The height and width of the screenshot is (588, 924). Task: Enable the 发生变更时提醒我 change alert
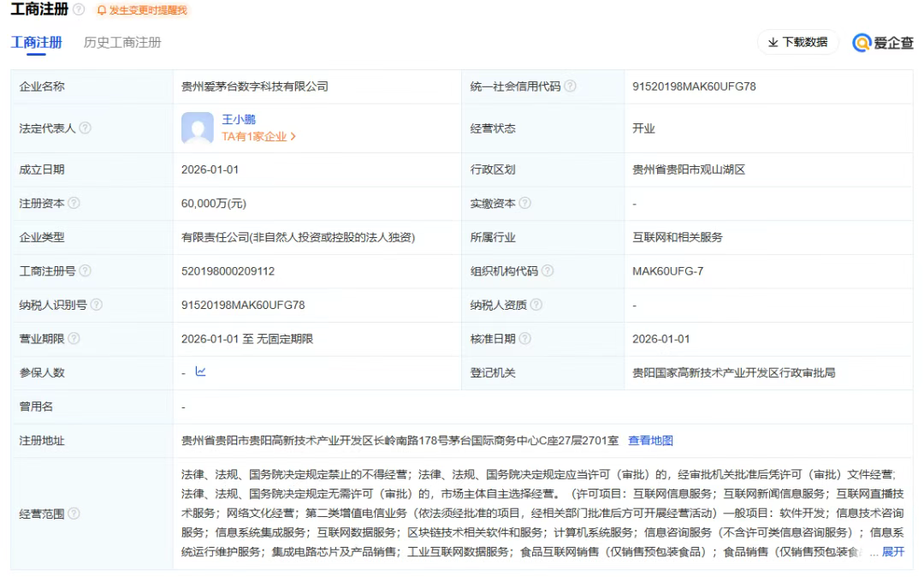click(142, 10)
